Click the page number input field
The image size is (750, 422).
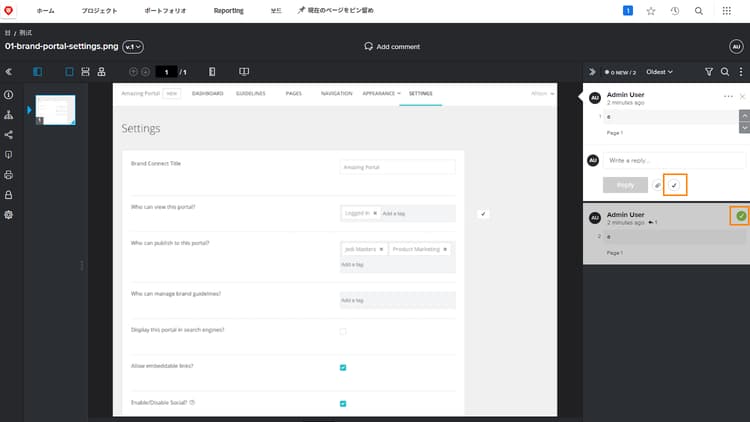166,72
